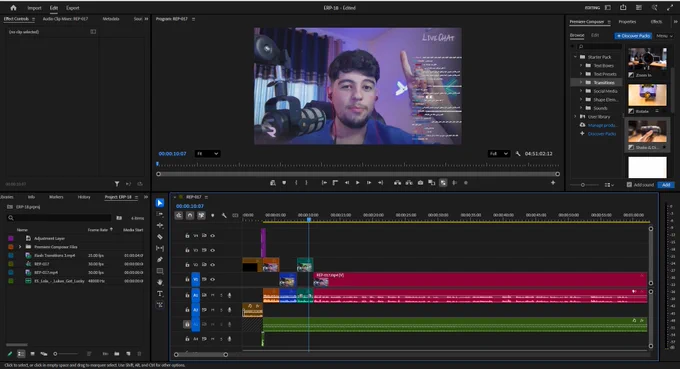This screenshot has width=680, height=369.
Task: Switch to the History tab
Action: tap(84, 197)
